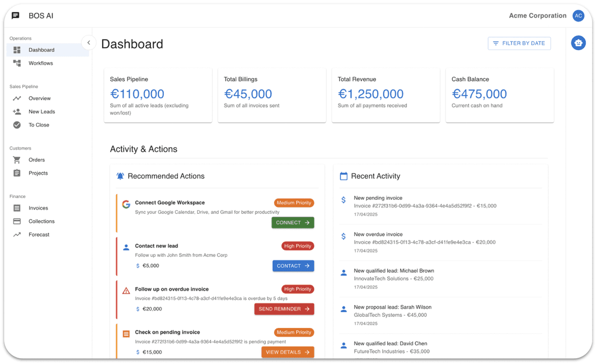The width and height of the screenshot is (597, 364).
Task: Click the Dashboard grid icon in sidebar
Action: (17, 50)
